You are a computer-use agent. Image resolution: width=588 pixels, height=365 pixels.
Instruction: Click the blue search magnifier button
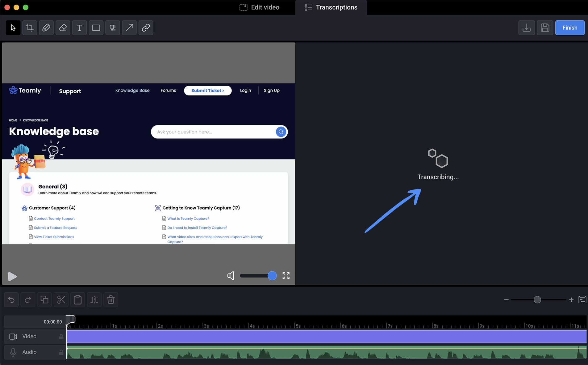pyautogui.click(x=281, y=132)
